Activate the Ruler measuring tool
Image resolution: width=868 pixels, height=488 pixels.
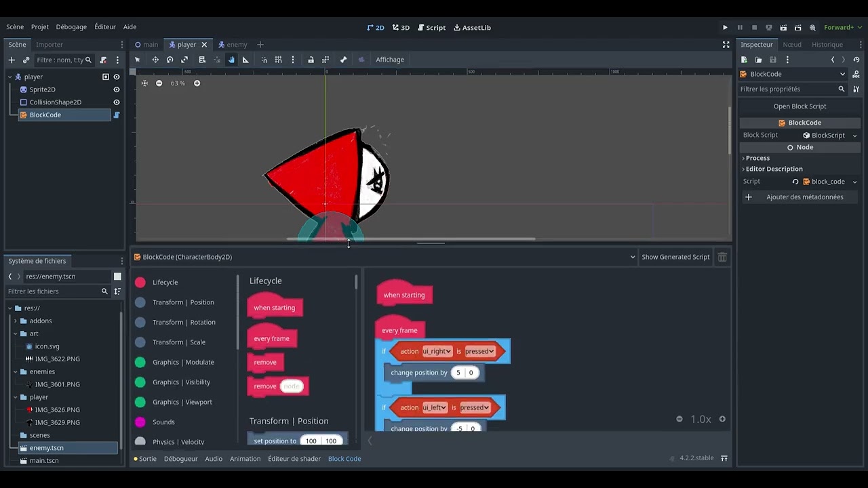tap(245, 60)
